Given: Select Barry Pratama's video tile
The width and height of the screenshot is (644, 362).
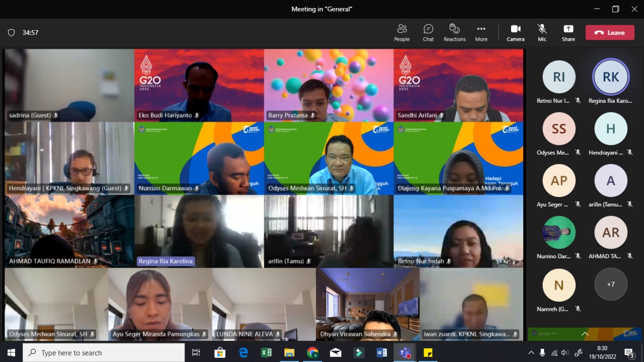Looking at the screenshot, I should click(x=329, y=85).
